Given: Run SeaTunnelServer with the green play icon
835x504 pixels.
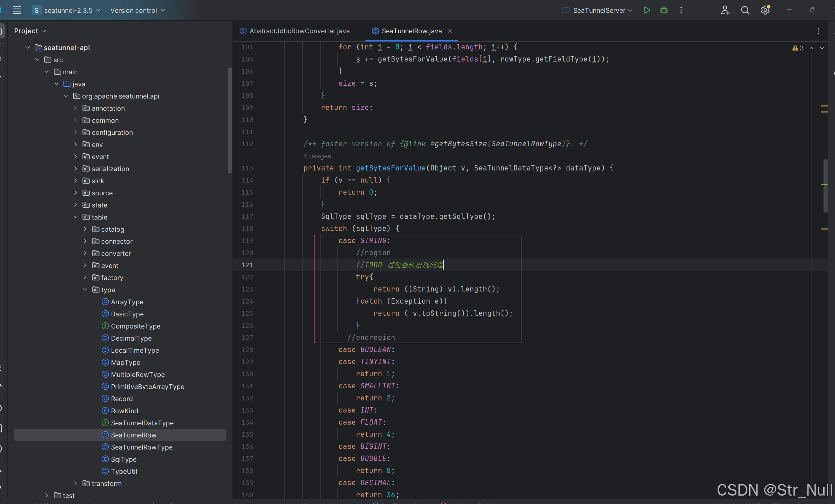Looking at the screenshot, I should pos(646,10).
